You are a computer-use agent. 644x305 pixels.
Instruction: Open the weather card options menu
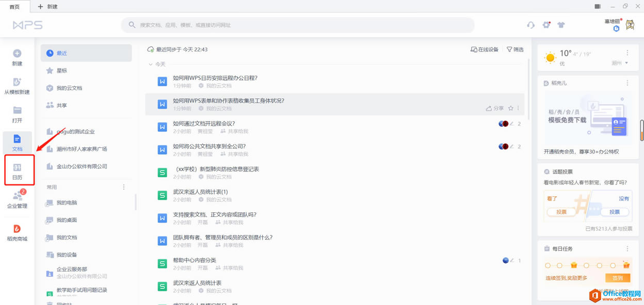click(x=627, y=53)
